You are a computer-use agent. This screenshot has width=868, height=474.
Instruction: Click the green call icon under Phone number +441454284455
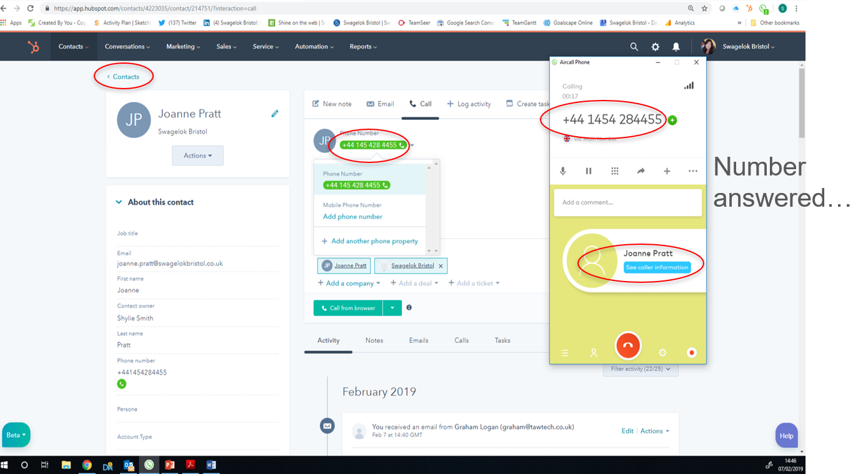click(122, 384)
